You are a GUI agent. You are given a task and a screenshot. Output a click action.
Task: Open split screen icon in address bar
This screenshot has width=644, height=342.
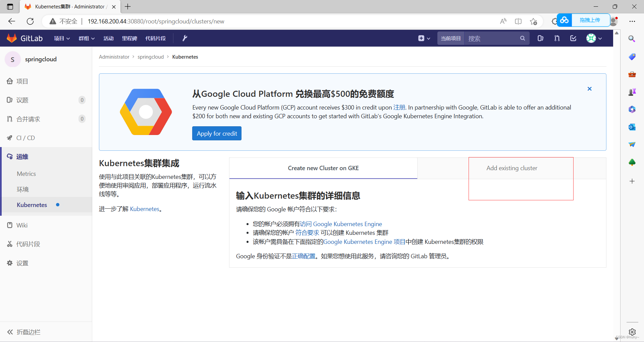pyautogui.click(x=518, y=21)
